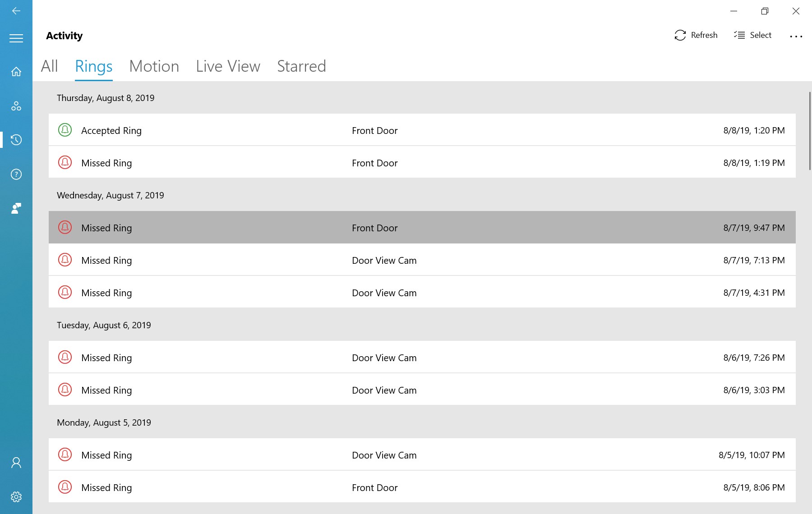Viewport: 812px width, 514px height.
Task: Go to the Home dashboard icon
Action: 16,72
